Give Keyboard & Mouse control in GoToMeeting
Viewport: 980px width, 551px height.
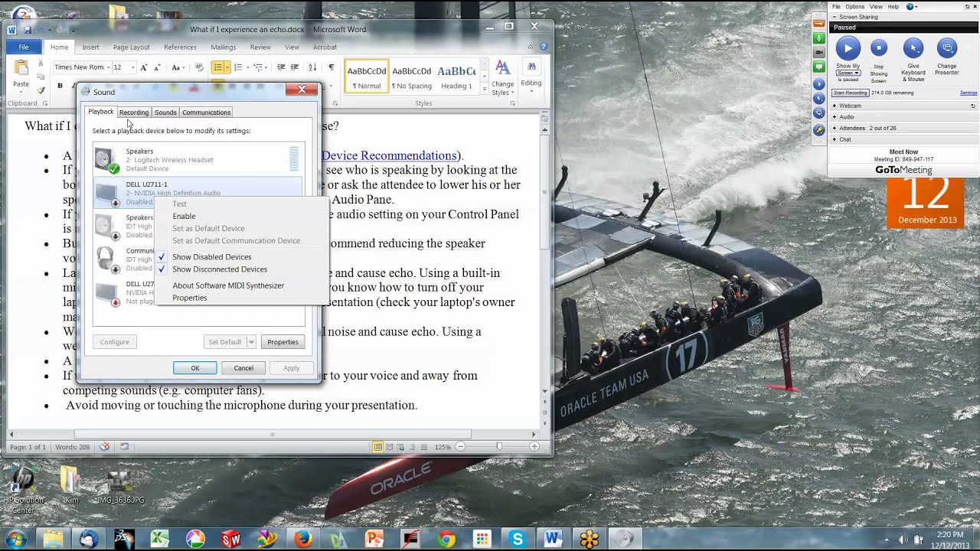point(913,48)
